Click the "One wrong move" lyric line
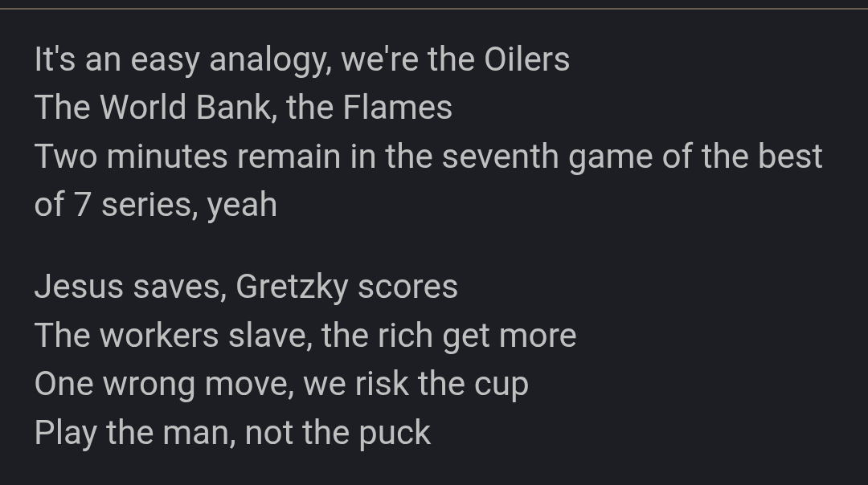 [281, 385]
